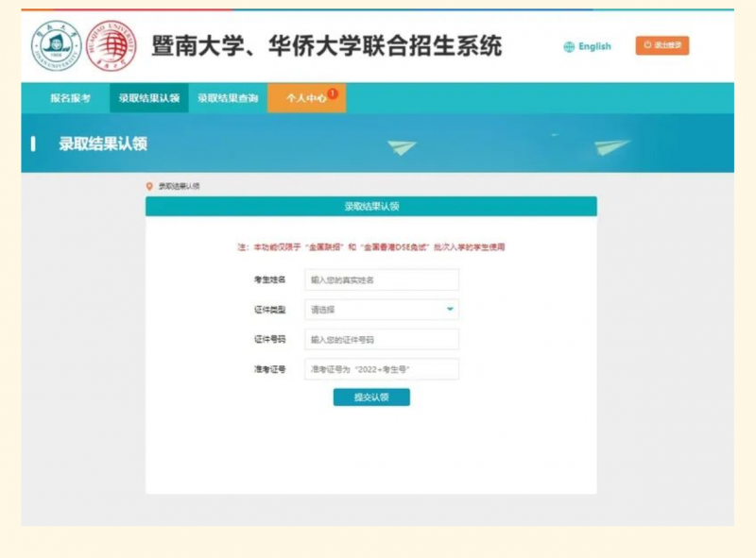Expand the 证件类型 dropdown
This screenshot has width=756, height=558.
click(382, 310)
